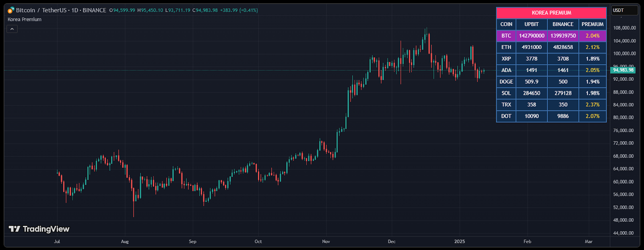Click XRP Binance value 3708
The width and height of the screenshot is (644, 250).
click(563, 59)
